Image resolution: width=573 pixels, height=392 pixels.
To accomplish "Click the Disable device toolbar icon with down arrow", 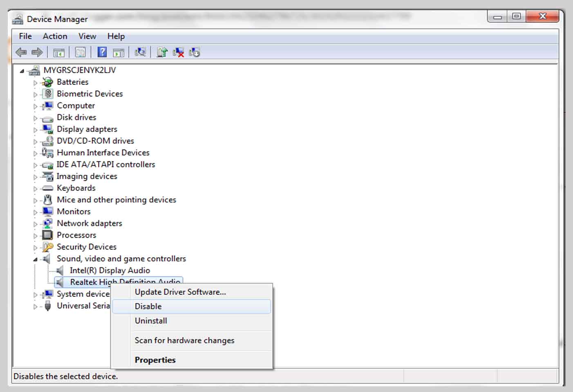I will pyautogui.click(x=195, y=52).
